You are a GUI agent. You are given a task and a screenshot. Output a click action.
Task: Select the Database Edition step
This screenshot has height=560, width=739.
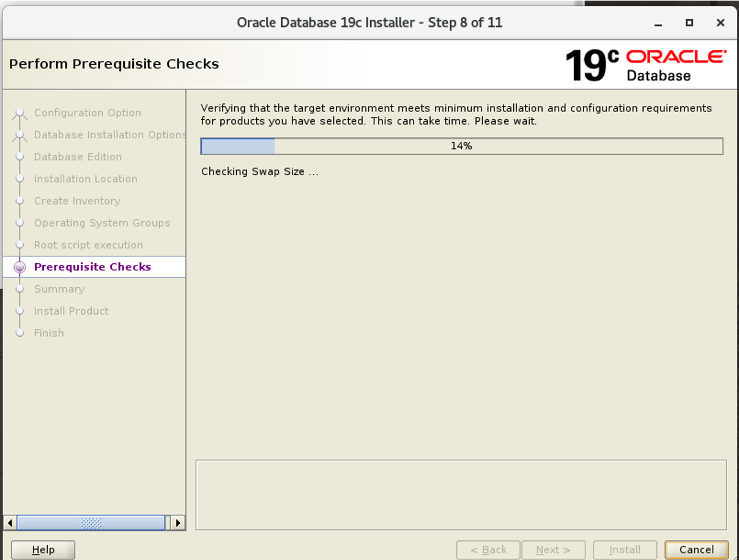(x=78, y=157)
